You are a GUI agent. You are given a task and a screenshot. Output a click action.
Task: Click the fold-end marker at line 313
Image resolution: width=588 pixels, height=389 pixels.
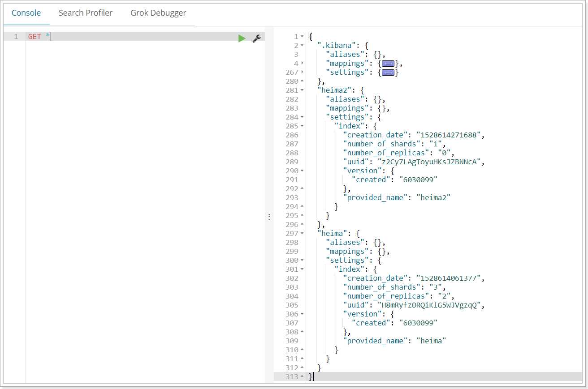pyautogui.click(x=302, y=377)
